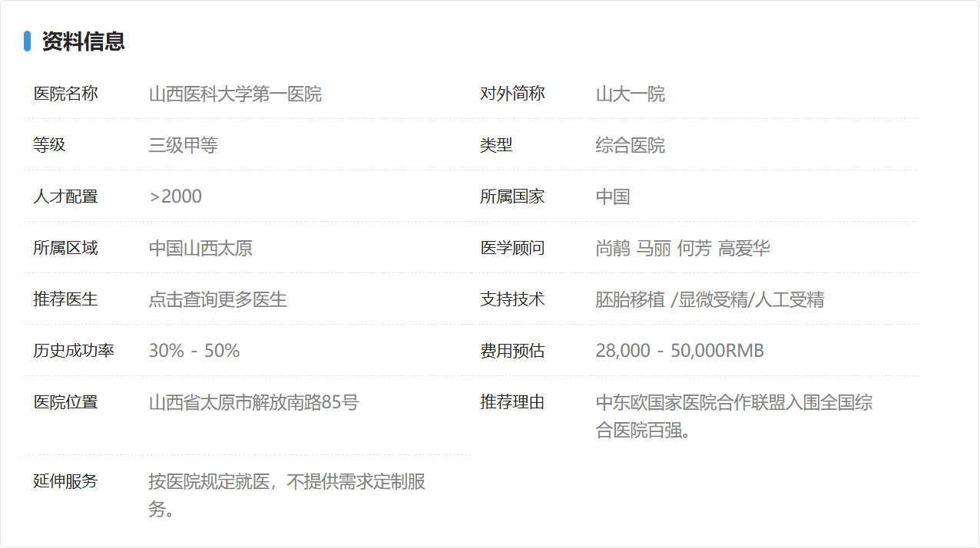Select the 所属区域 label
The width and height of the screenshot is (980, 548).
point(66,248)
